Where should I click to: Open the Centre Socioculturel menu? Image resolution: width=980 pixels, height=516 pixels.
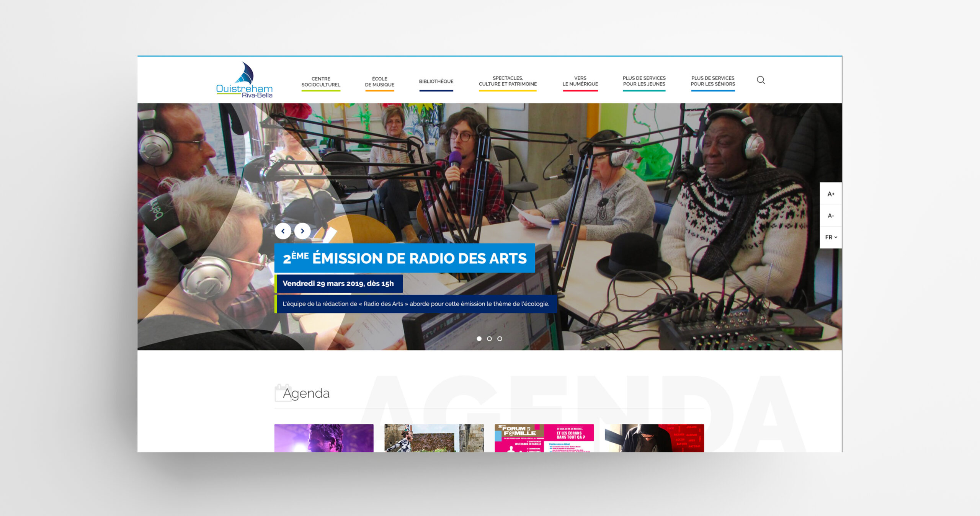tap(321, 82)
